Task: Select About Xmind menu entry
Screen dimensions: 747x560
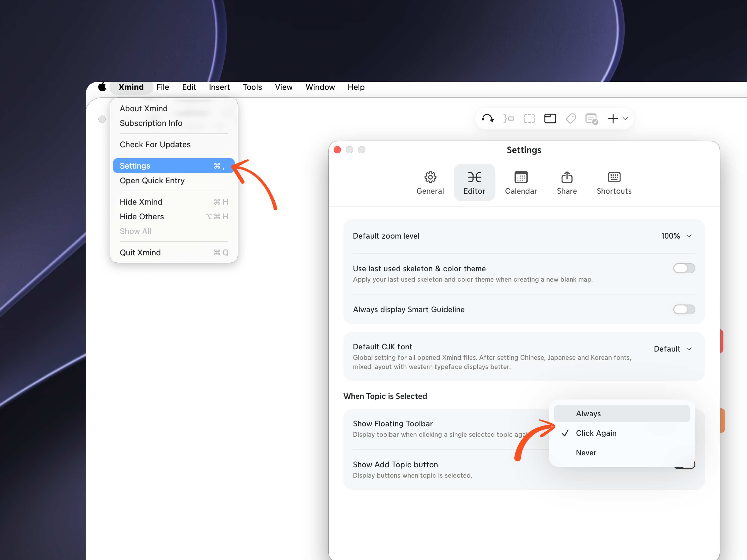Action: pyautogui.click(x=174, y=108)
